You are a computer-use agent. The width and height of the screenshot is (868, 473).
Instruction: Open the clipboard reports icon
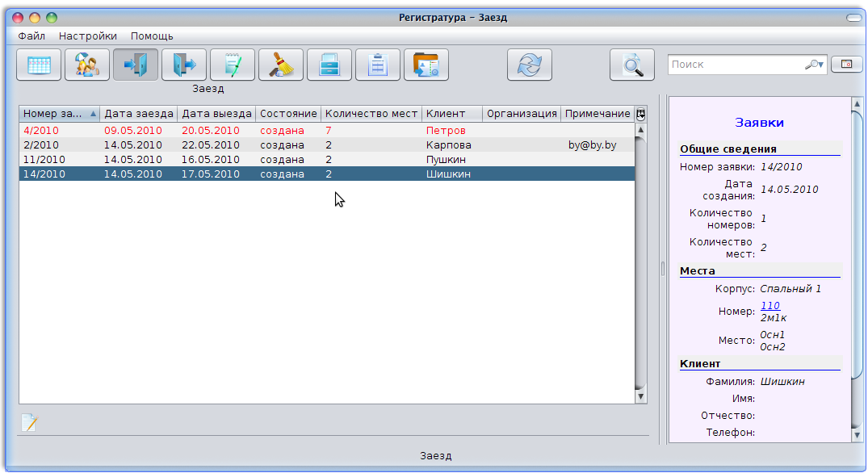378,65
